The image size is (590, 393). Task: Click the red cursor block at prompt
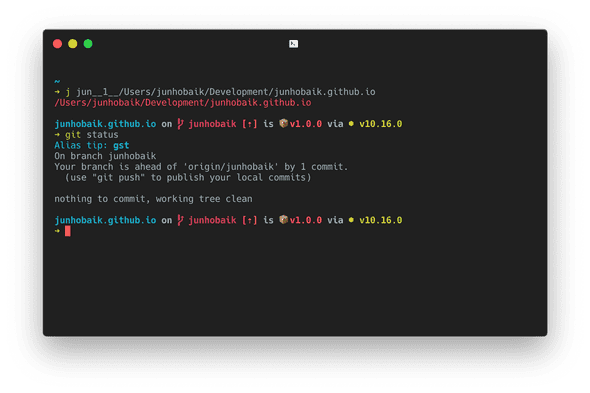(68, 231)
